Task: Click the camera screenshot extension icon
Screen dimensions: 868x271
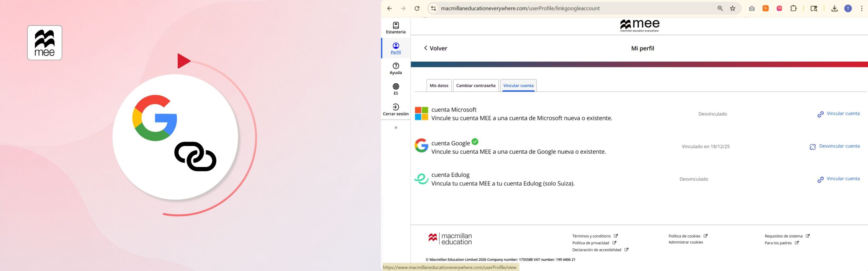Action: (752, 8)
